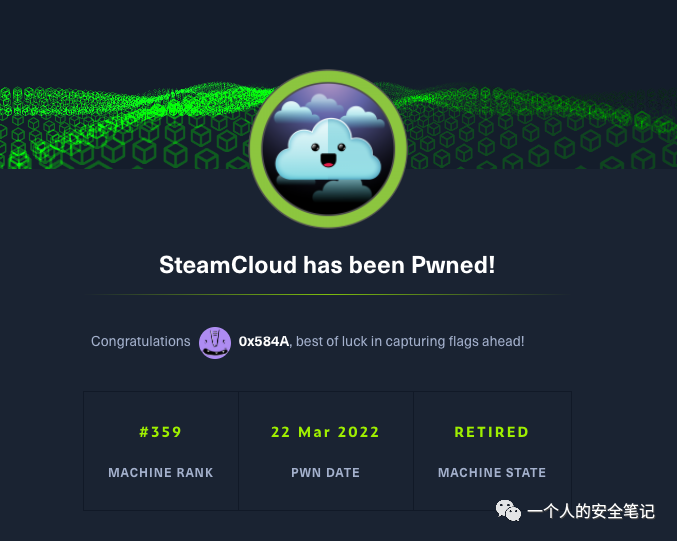Click the PWN DATE label
This screenshot has width=677, height=541.
(x=325, y=472)
